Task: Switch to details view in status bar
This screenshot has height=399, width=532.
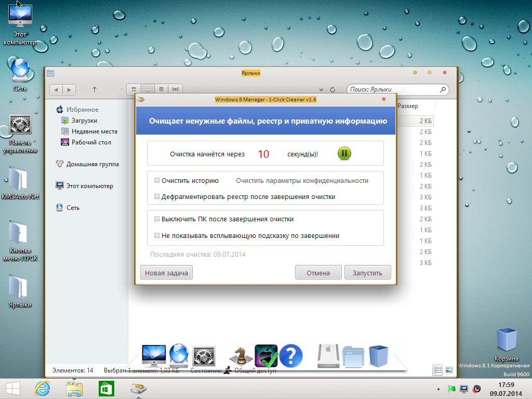Action: [x=437, y=370]
